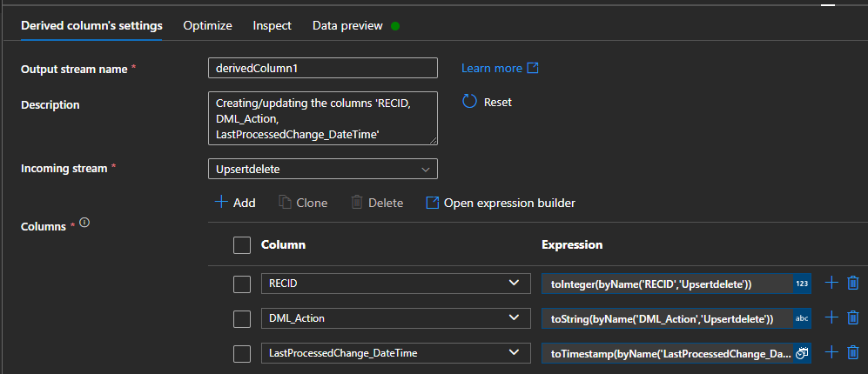Add a column after the RECID row
This screenshot has width=868, height=374.
coord(832,284)
